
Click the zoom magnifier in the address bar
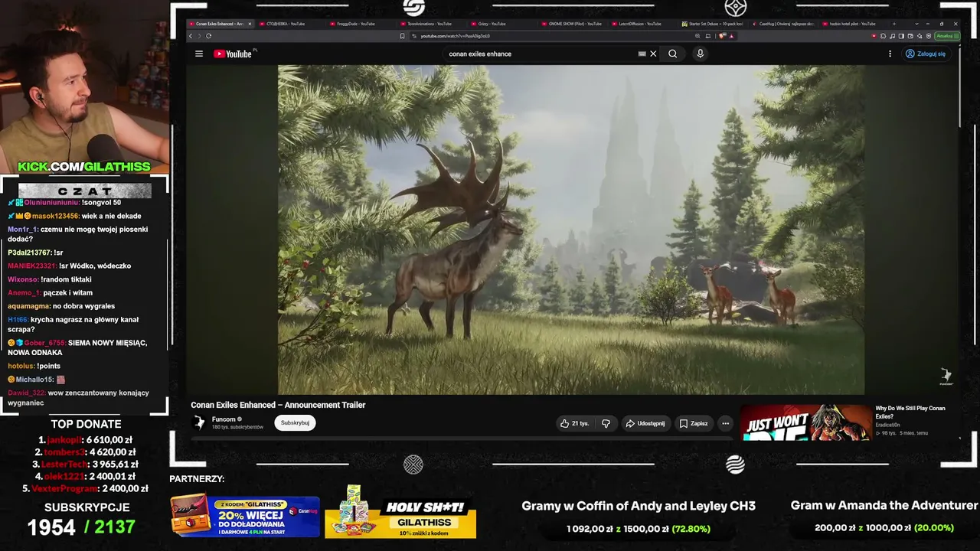pos(697,36)
